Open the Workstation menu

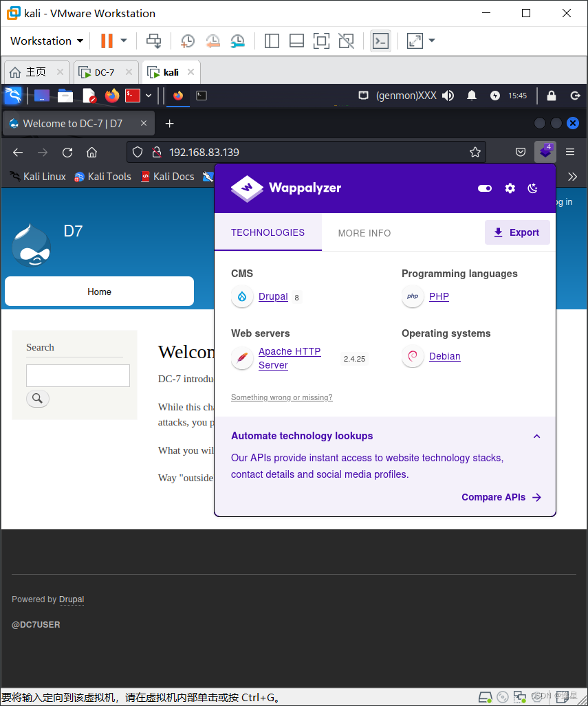click(47, 41)
